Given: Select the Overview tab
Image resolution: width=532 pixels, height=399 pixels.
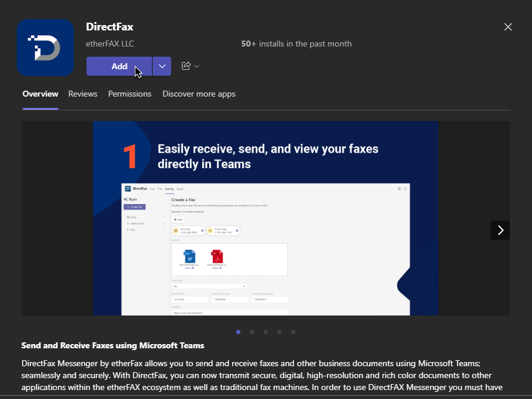Looking at the screenshot, I should (x=40, y=94).
